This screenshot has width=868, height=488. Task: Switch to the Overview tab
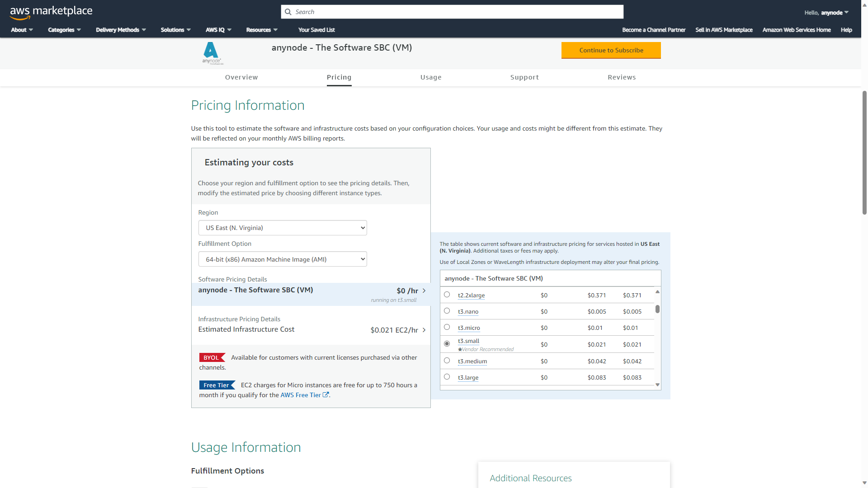coord(241,77)
